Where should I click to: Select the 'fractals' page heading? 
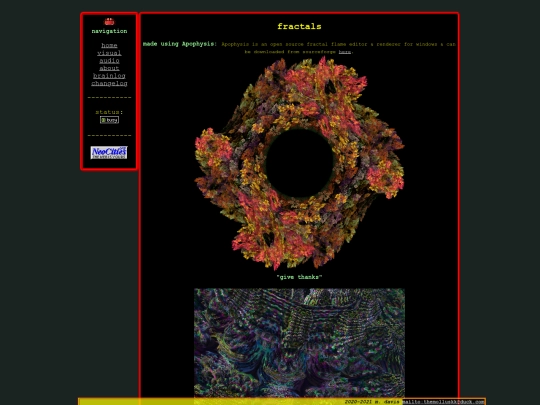pyautogui.click(x=299, y=27)
